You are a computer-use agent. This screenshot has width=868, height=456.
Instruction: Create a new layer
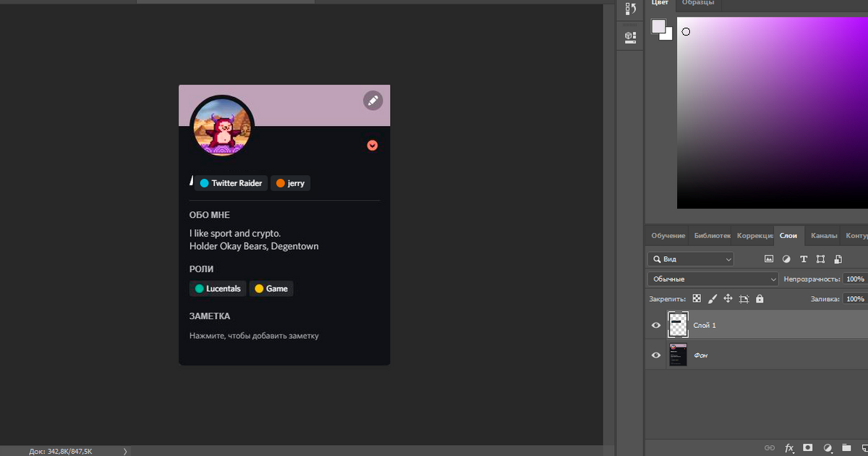[864, 448]
